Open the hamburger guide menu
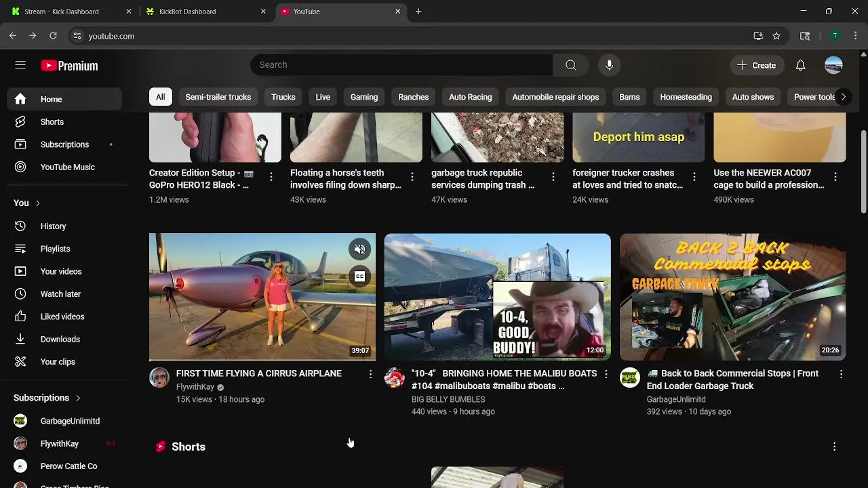868x488 pixels. point(20,65)
